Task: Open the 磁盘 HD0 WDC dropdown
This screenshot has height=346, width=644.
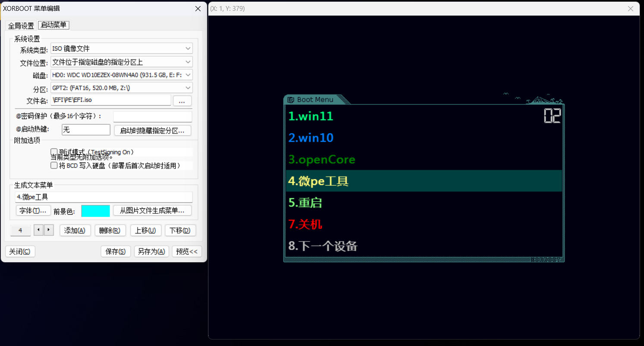Action: tap(122, 75)
